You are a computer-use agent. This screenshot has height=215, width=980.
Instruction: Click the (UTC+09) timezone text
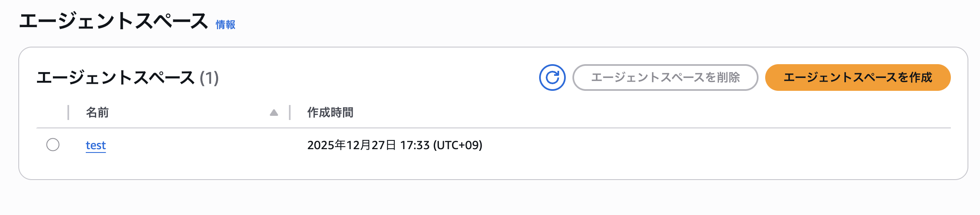[458, 145]
